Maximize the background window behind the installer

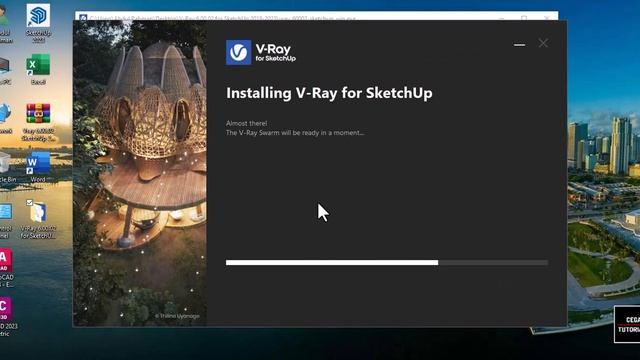tap(524, 17)
